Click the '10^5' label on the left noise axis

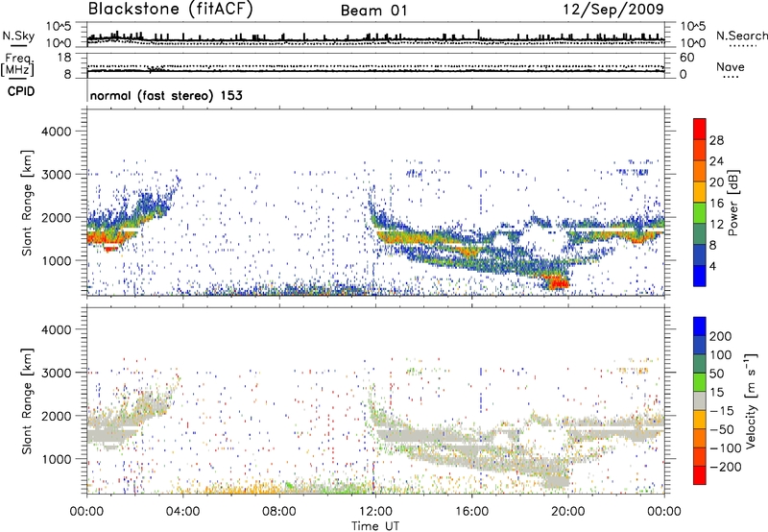[x=59, y=26]
